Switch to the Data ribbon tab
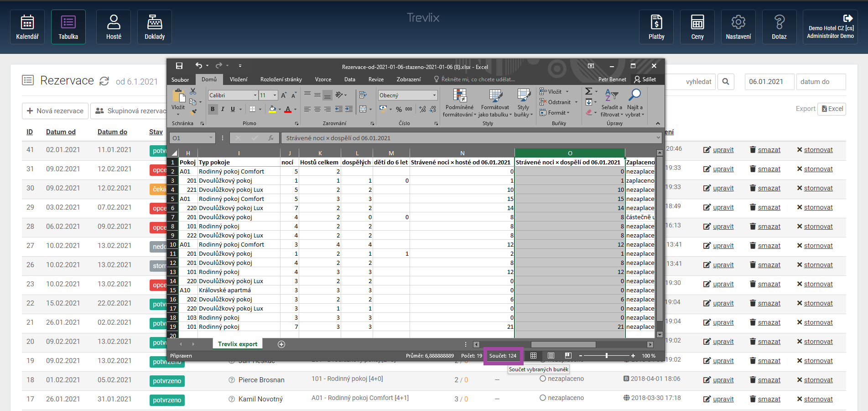 click(350, 79)
